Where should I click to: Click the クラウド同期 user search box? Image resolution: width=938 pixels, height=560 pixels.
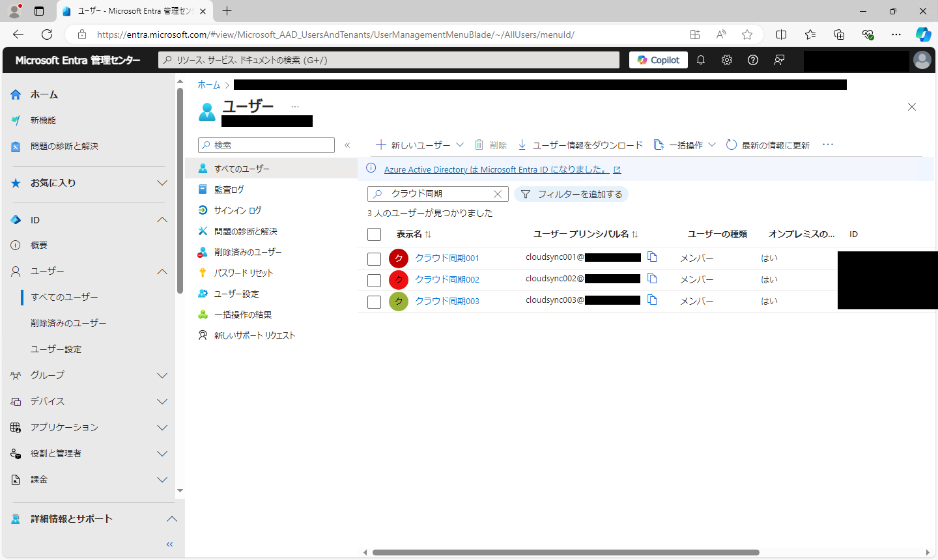pos(438,194)
